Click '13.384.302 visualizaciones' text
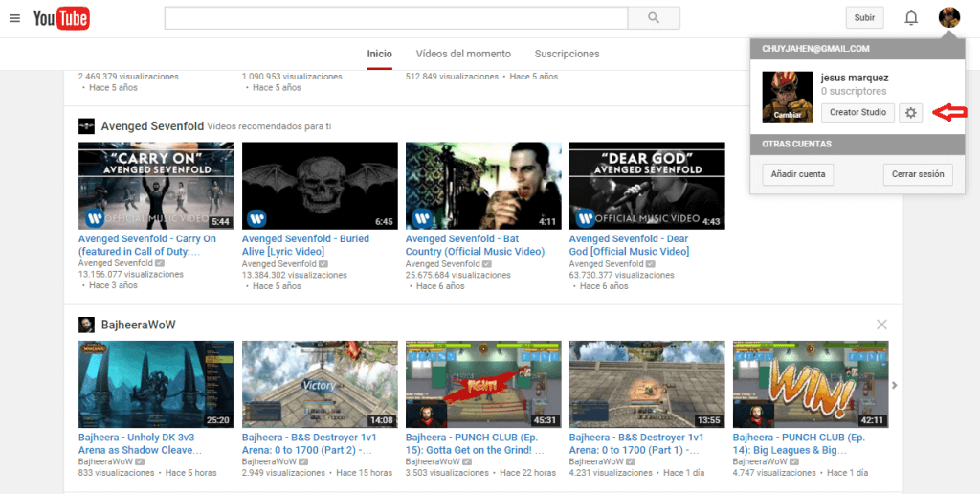Screen dimensions: 980x494 tap(295, 275)
